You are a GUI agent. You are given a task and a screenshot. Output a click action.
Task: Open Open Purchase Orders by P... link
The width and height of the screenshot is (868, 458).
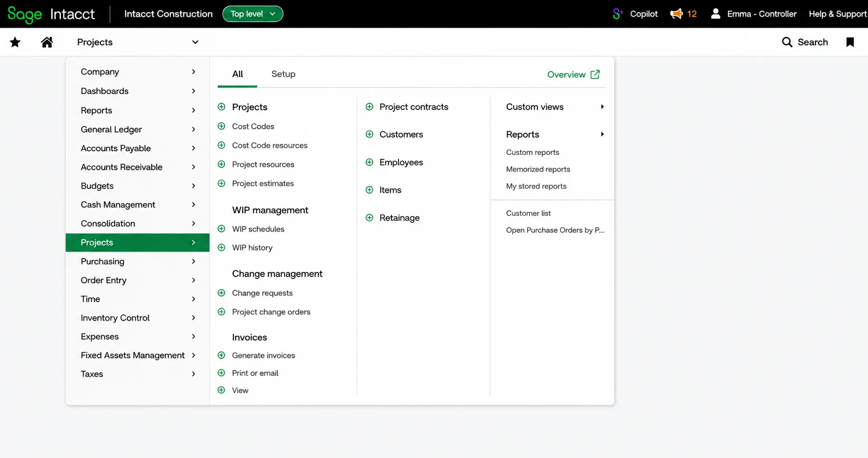tap(555, 230)
